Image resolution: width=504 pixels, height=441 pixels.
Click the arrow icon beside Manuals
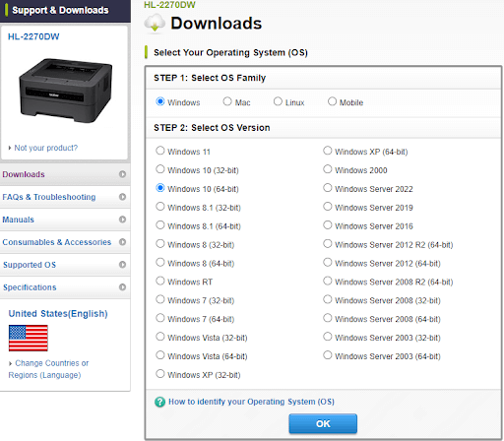[122, 220]
